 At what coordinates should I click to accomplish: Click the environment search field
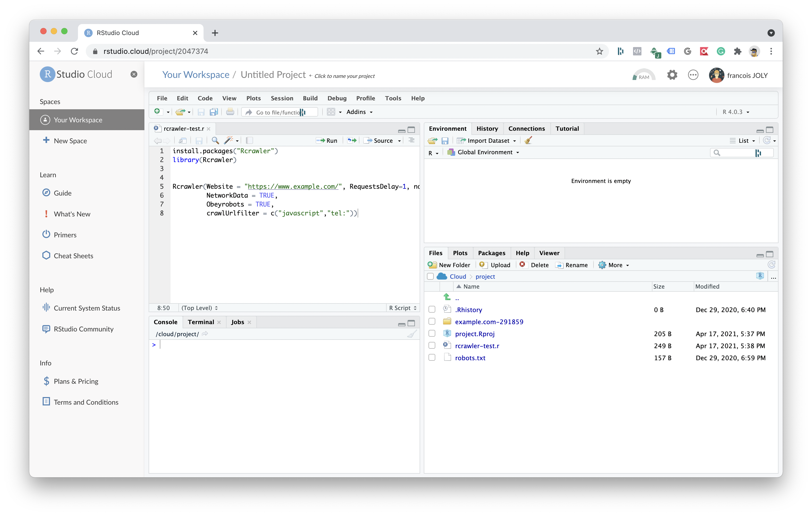click(x=742, y=153)
